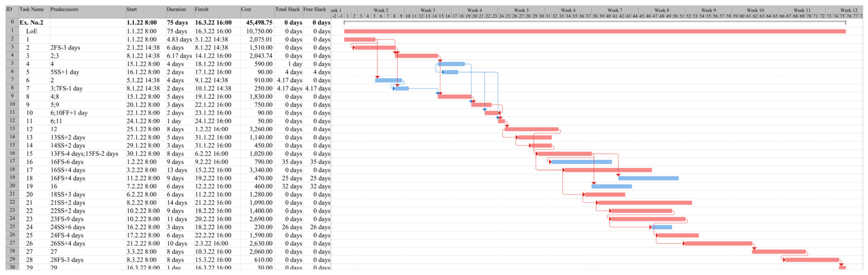The image size is (868, 275).
Task: Select the '3;7FS-1 day' predecessor cell
Action: click(66, 88)
